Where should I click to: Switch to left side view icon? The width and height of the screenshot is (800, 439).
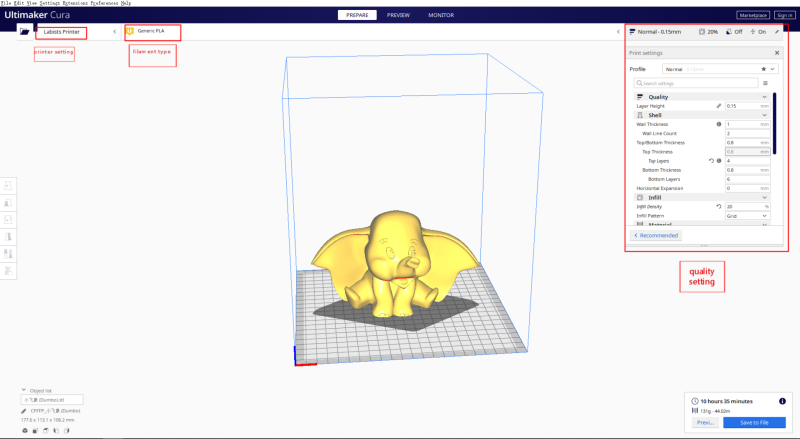tap(56, 431)
